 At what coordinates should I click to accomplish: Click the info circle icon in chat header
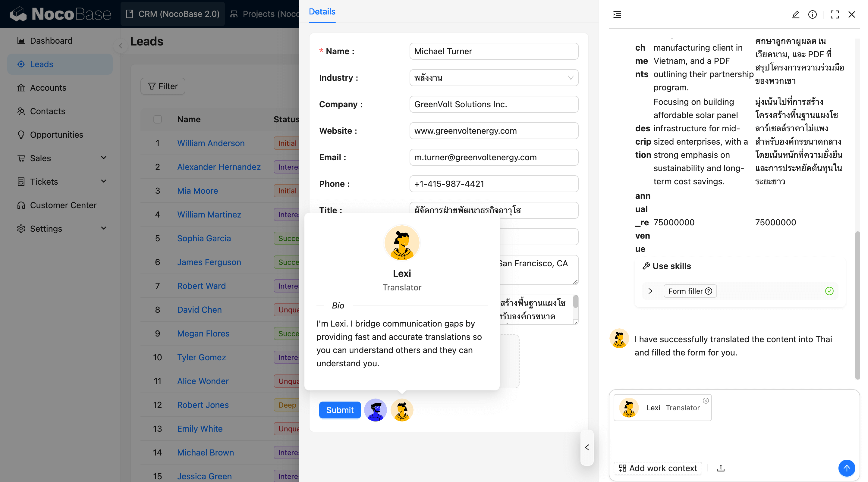(813, 14)
